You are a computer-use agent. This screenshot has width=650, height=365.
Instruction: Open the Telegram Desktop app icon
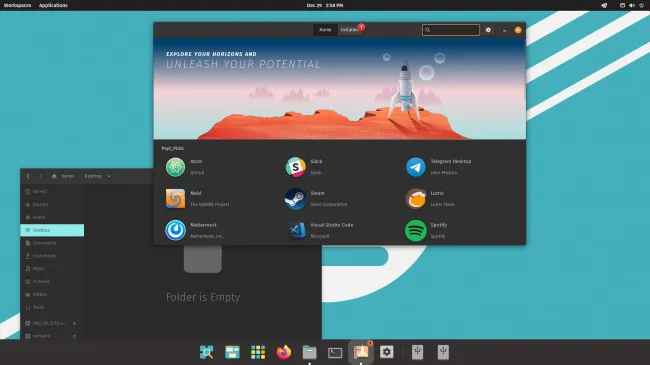tap(415, 167)
